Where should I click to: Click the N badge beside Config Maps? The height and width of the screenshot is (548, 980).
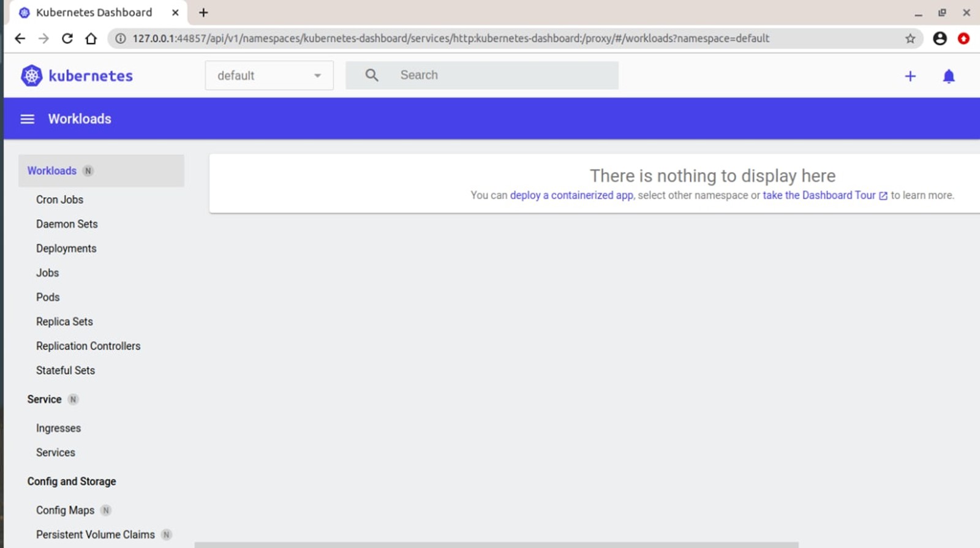coord(106,510)
